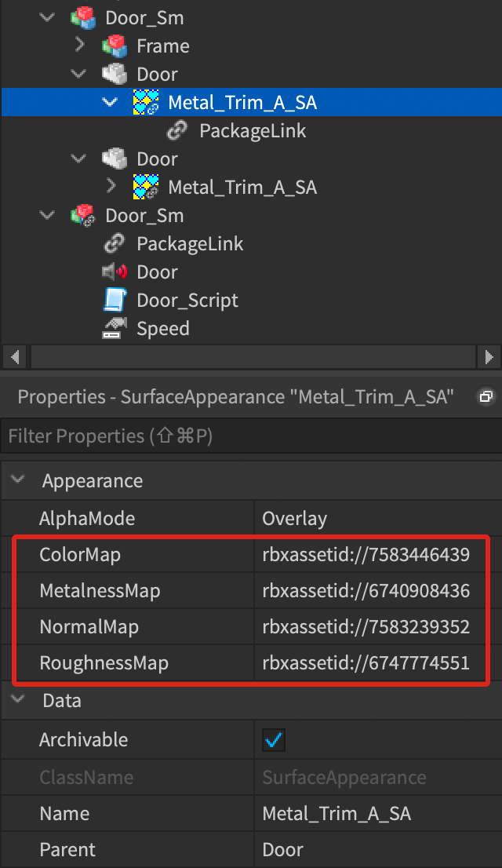The width and height of the screenshot is (502, 868).
Task: Select the Door sound icon
Action: click(115, 272)
